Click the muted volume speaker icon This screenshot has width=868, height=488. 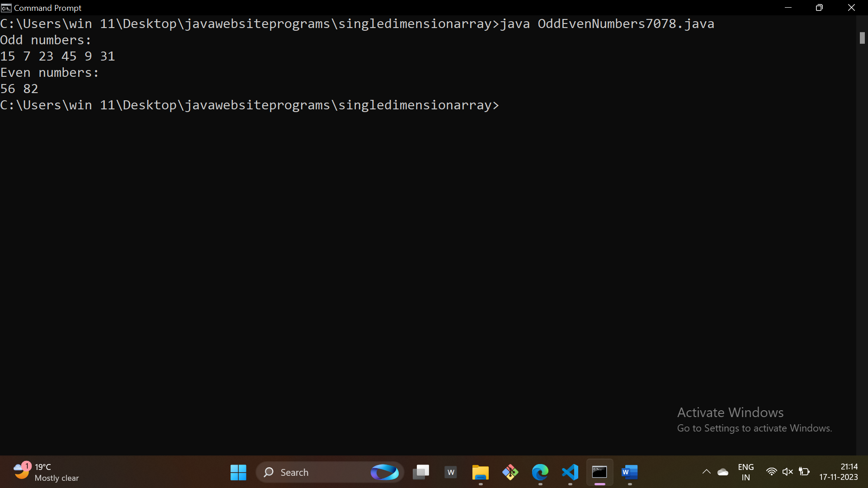788,472
